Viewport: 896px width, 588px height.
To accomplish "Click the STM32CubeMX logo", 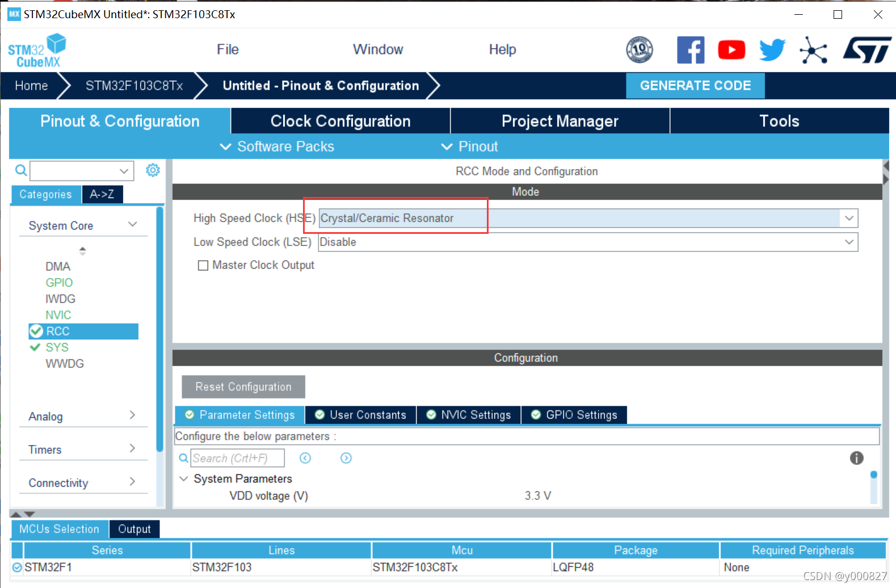I will coord(37,51).
